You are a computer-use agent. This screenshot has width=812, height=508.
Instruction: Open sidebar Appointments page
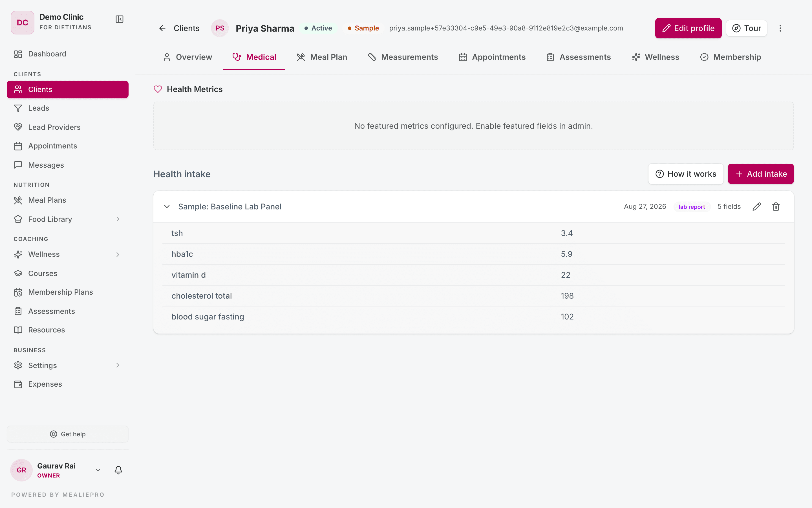pyautogui.click(x=67, y=146)
